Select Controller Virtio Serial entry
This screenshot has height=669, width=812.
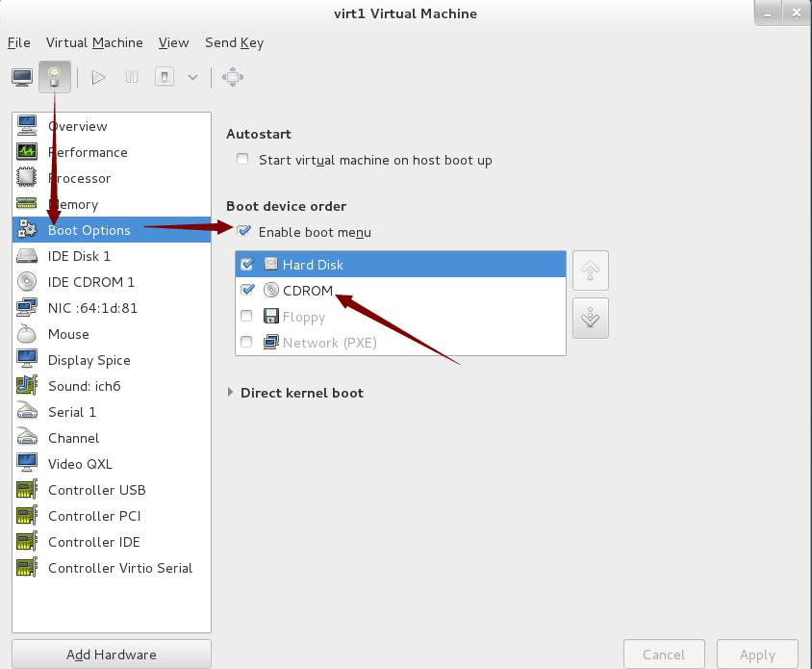(112, 567)
